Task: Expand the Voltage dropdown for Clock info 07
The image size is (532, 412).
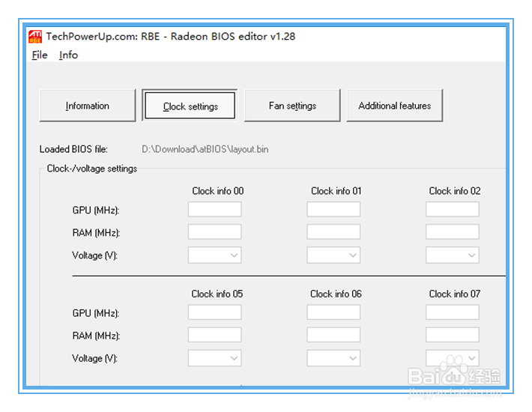Action: click(x=453, y=358)
